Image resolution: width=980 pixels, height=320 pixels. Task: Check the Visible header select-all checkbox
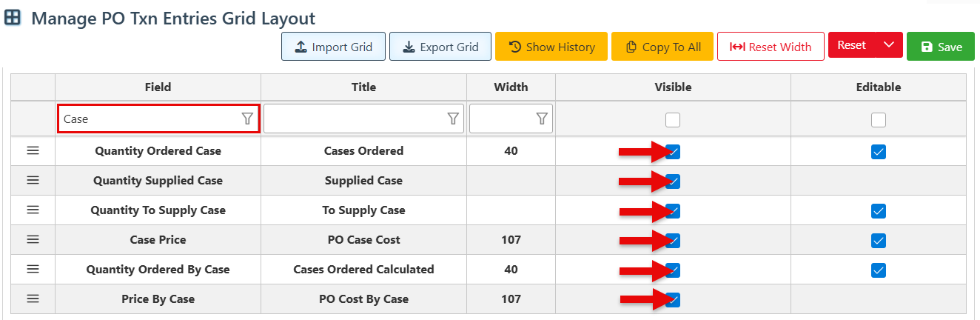click(x=673, y=119)
